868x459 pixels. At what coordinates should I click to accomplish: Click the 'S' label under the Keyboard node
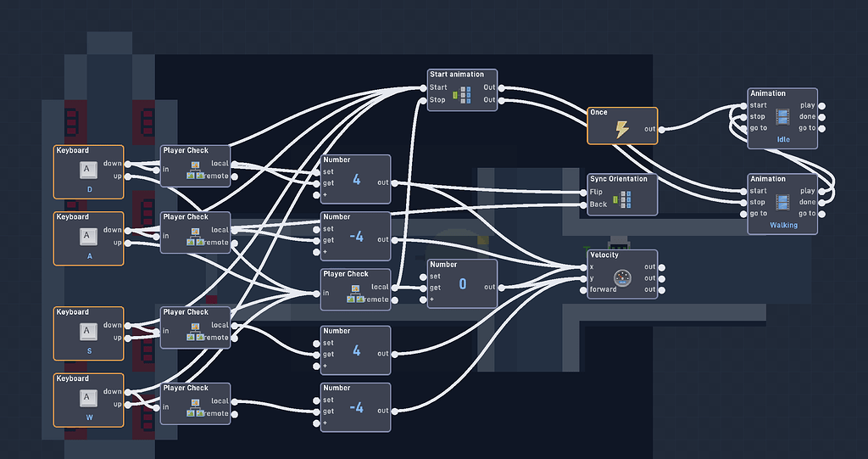pyautogui.click(x=90, y=351)
